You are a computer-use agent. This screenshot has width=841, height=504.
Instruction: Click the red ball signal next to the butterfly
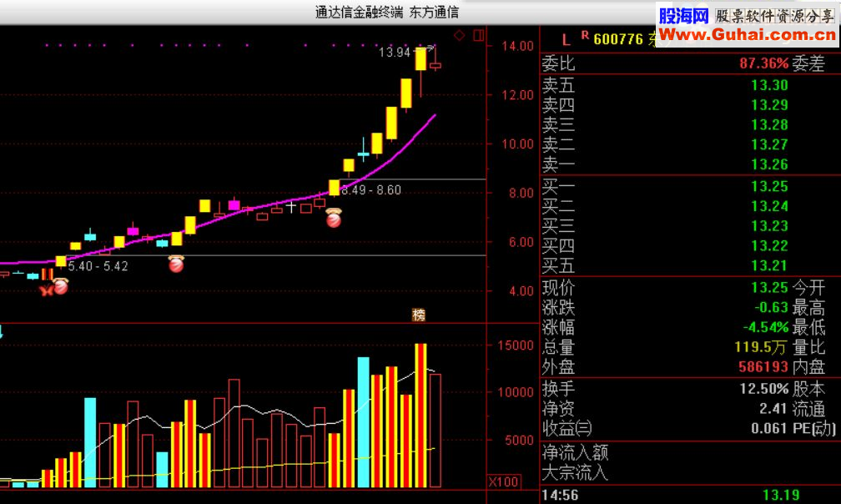(x=61, y=286)
